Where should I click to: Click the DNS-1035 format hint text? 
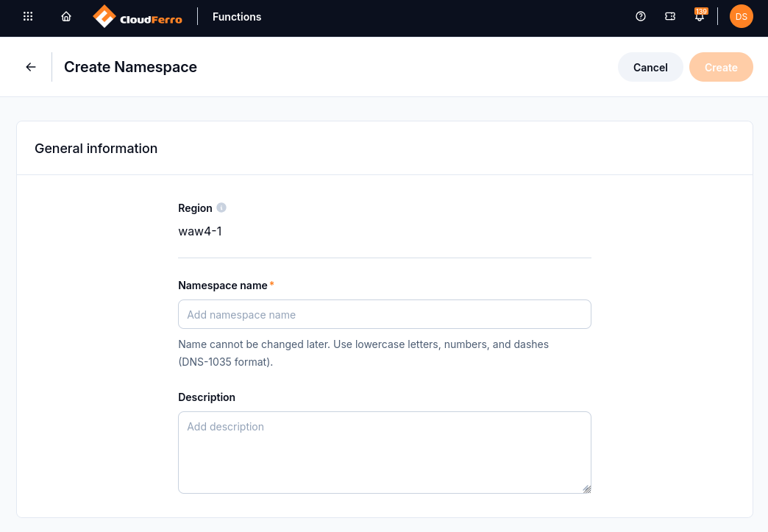pyautogui.click(x=363, y=353)
